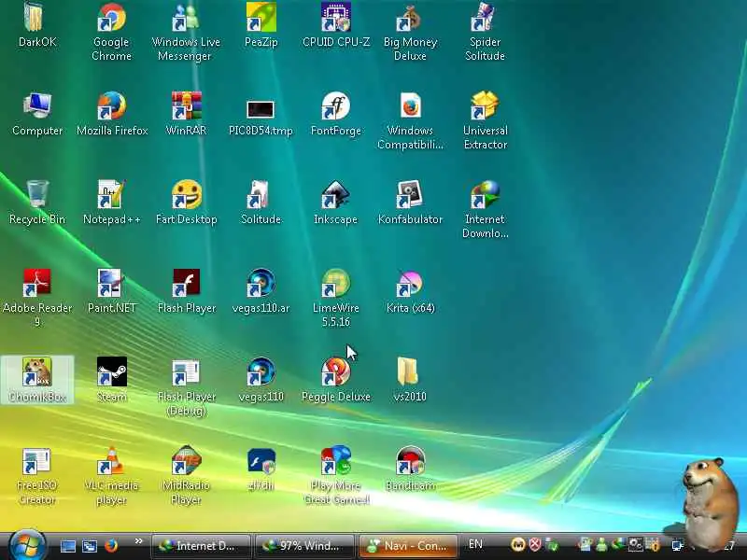Switch to 97% Wind... taskbar button

coord(305,546)
